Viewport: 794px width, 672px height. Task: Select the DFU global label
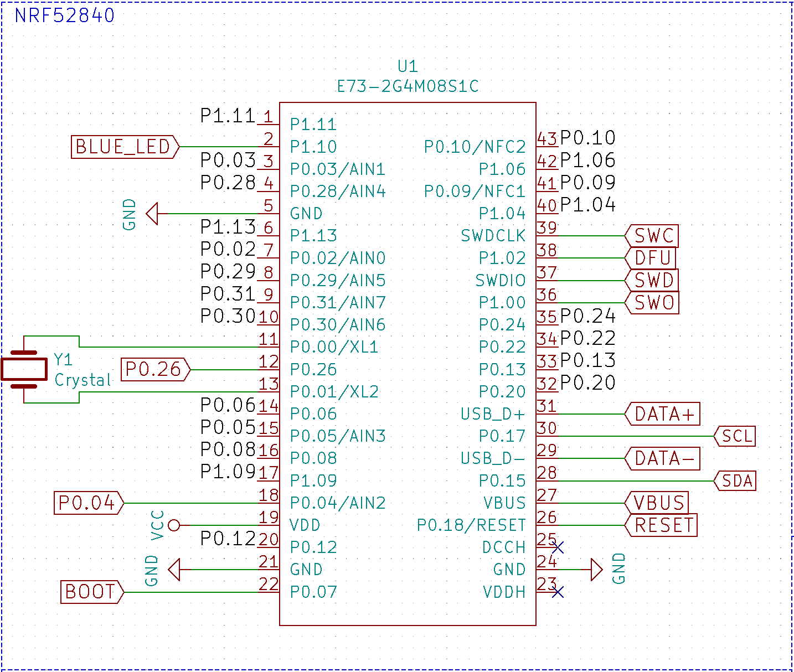[651, 258]
